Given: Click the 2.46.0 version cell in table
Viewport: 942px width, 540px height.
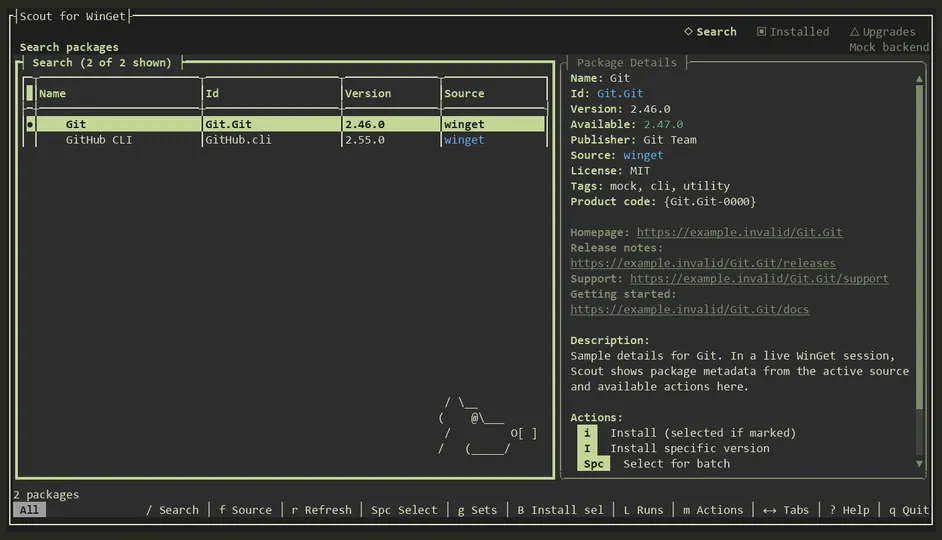Looking at the screenshot, I should coord(365,124).
